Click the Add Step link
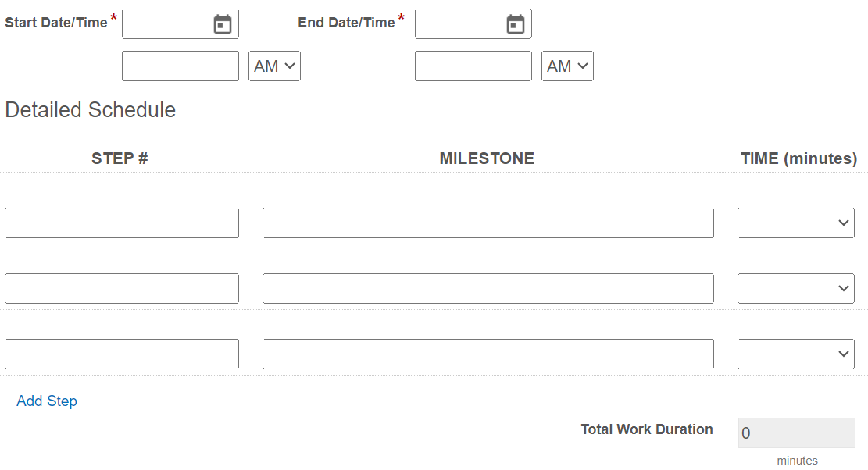868x470 pixels. 47,401
